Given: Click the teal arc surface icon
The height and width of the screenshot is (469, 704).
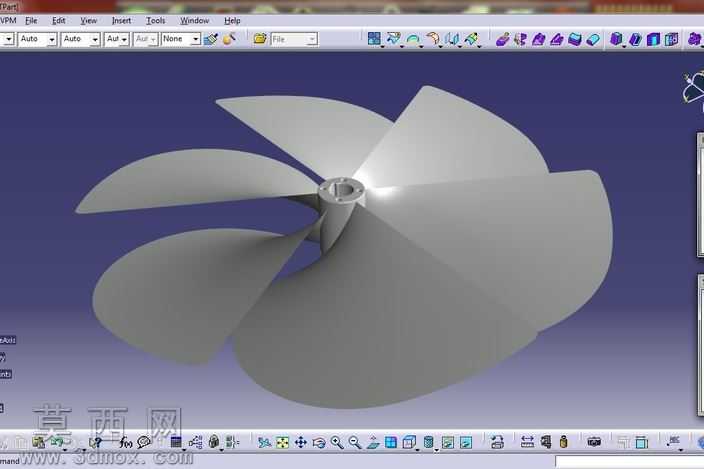Looking at the screenshot, I should coord(413,39).
